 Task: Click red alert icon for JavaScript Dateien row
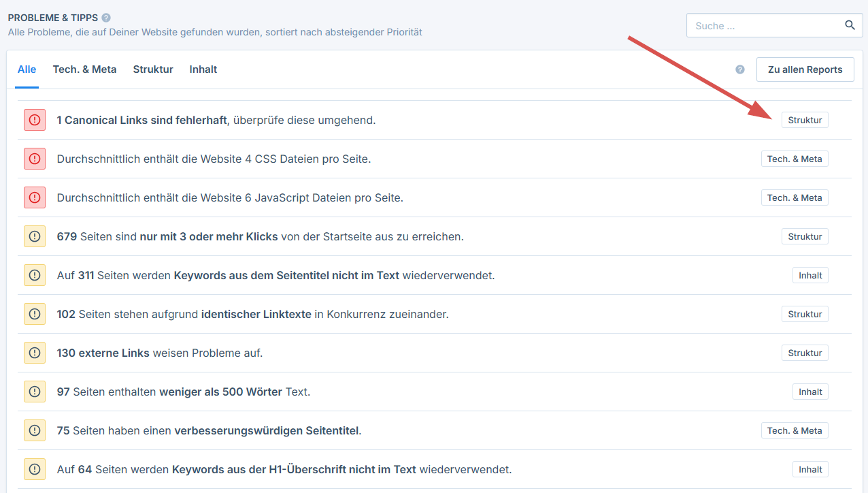click(35, 197)
